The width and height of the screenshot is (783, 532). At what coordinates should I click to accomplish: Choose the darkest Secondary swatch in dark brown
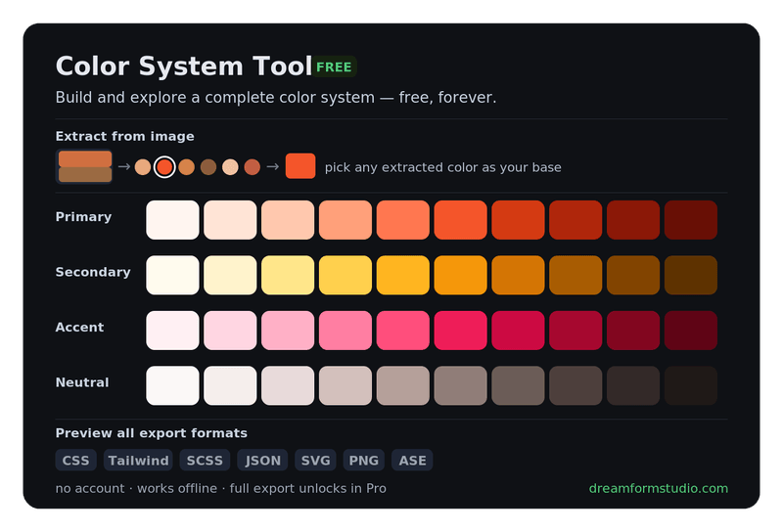(x=691, y=275)
